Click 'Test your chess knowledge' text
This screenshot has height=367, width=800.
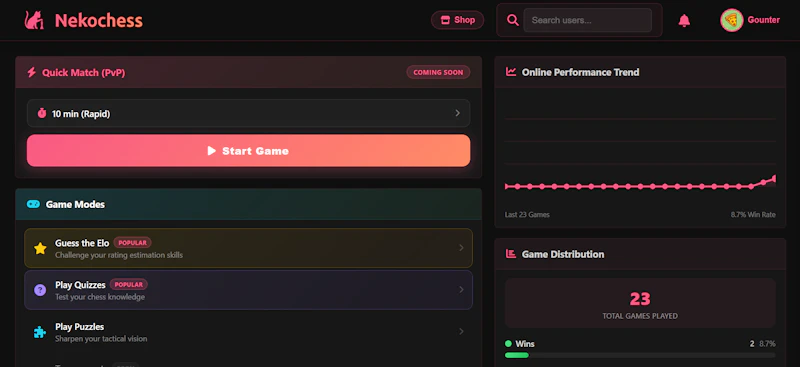pos(100,297)
